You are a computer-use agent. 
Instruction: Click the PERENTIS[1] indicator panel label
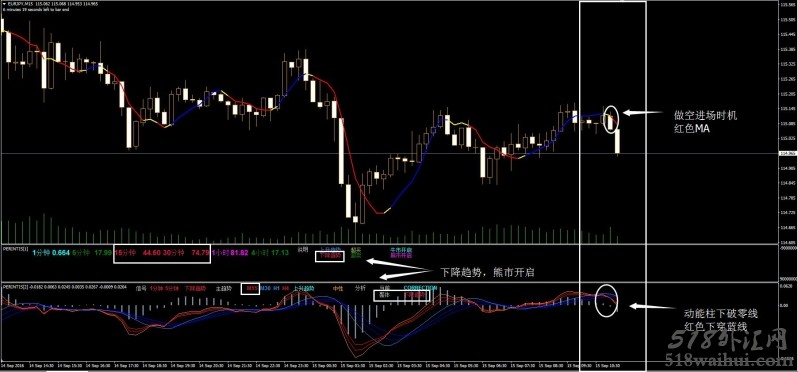15,249
